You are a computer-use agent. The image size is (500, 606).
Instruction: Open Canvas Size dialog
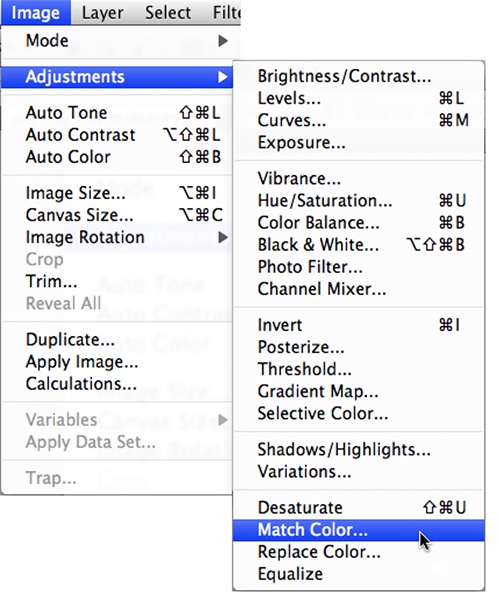coord(117,215)
